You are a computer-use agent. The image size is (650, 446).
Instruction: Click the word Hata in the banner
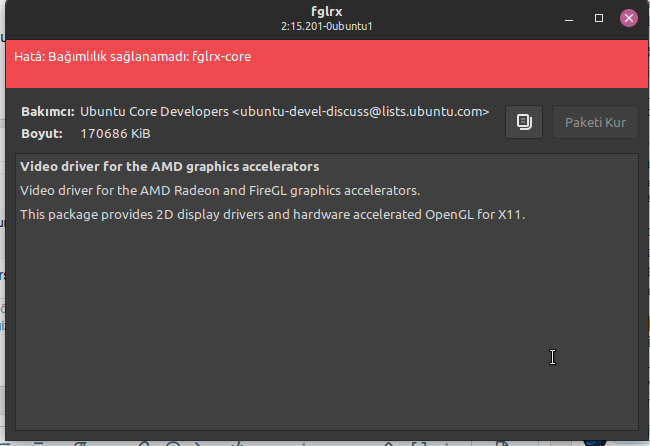(x=27, y=56)
